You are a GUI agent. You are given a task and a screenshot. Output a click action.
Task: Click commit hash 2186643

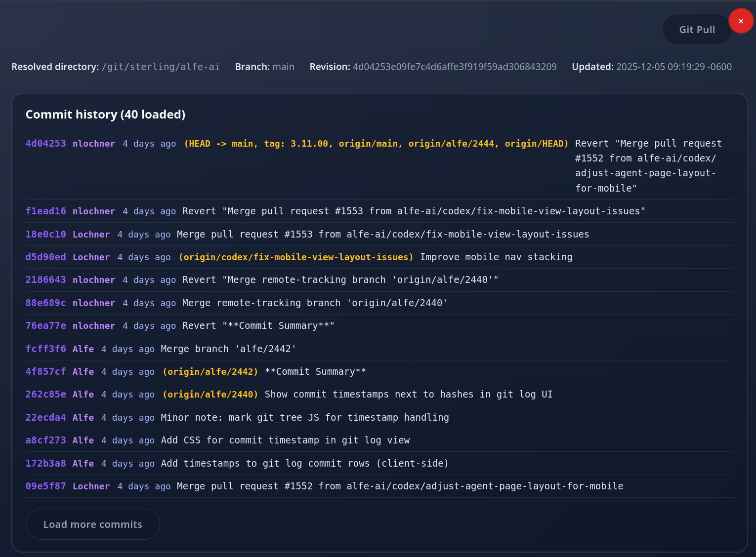(x=45, y=280)
